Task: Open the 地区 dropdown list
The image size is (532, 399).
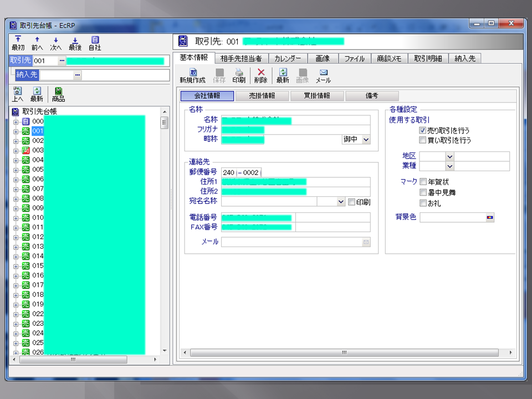Action: click(449, 157)
